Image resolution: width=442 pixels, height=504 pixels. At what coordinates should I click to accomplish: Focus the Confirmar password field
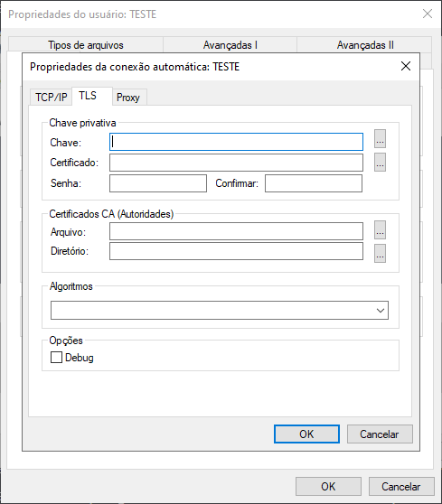(314, 183)
